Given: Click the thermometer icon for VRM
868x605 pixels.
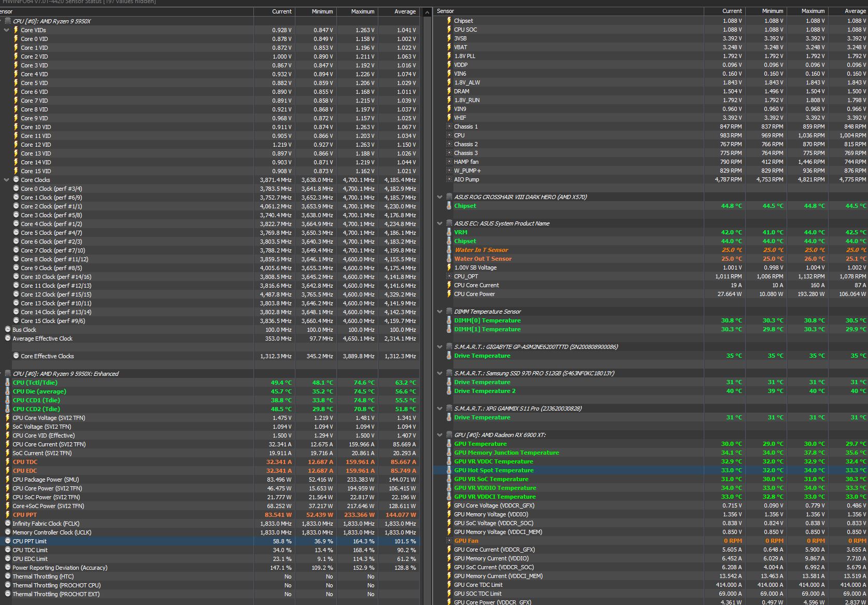Looking at the screenshot, I should click(449, 232).
